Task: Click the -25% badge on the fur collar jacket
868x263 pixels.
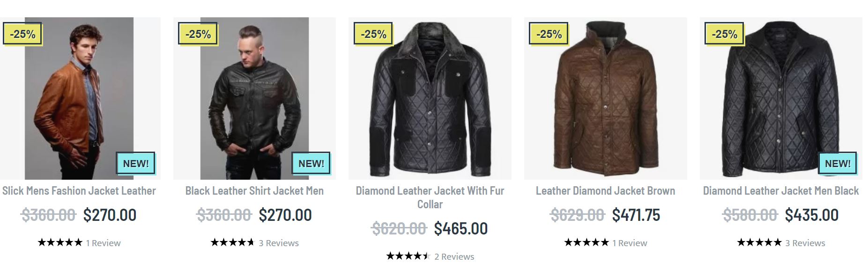Action: coord(373,34)
